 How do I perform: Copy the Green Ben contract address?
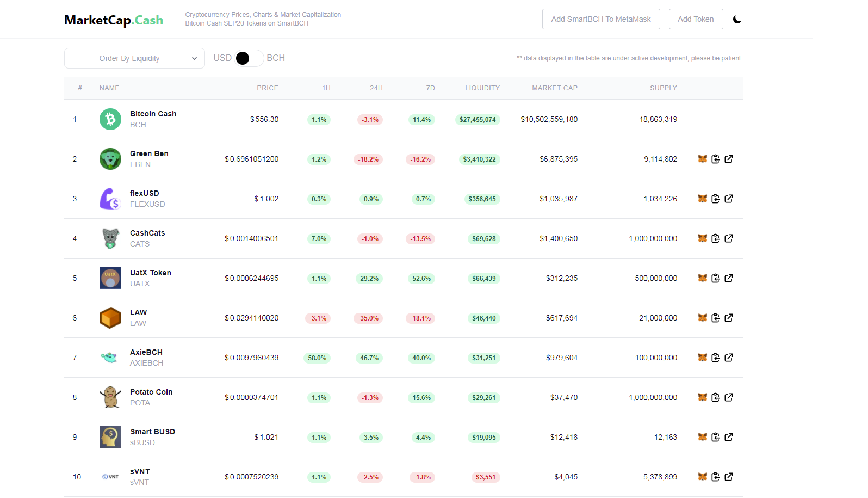tap(716, 159)
